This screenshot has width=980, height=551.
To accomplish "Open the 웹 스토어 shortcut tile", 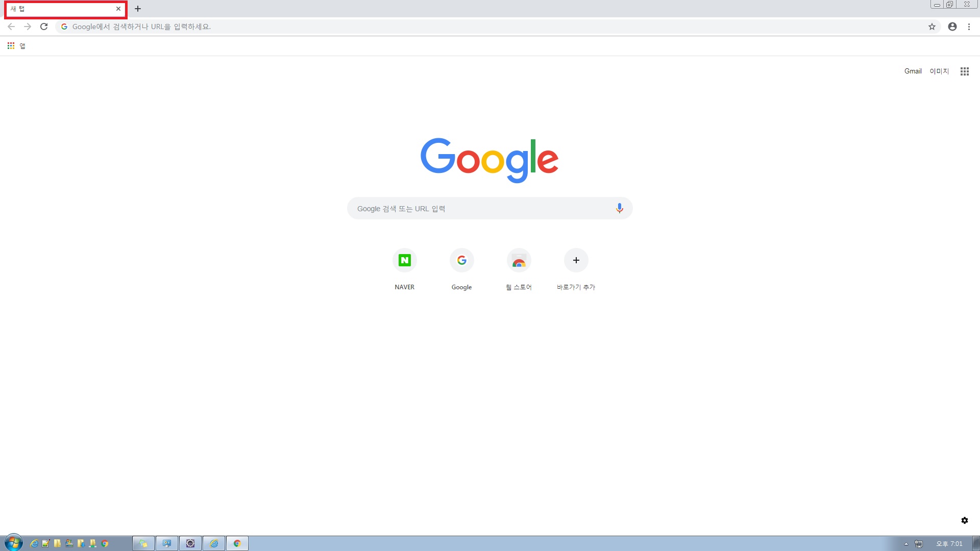I will pyautogui.click(x=519, y=269).
